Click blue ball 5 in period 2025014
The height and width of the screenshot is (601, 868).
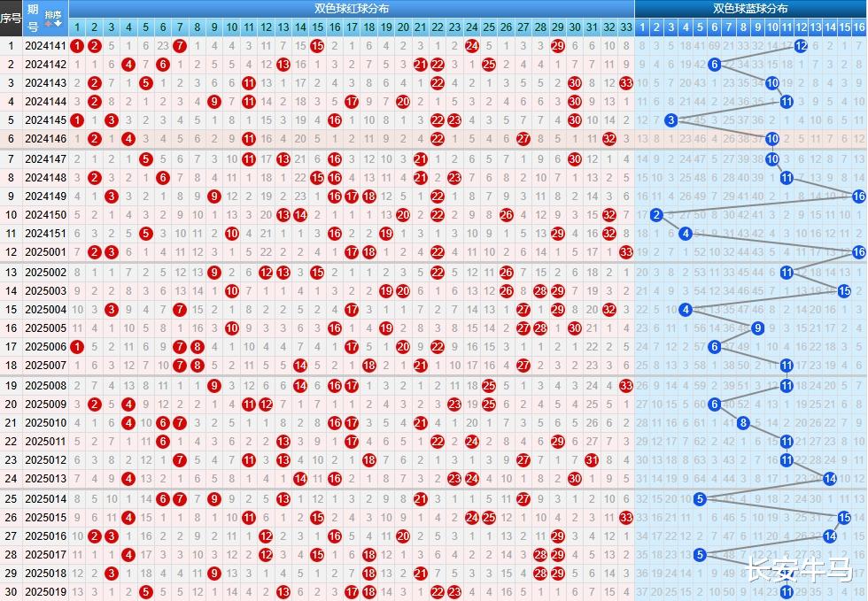pos(700,499)
